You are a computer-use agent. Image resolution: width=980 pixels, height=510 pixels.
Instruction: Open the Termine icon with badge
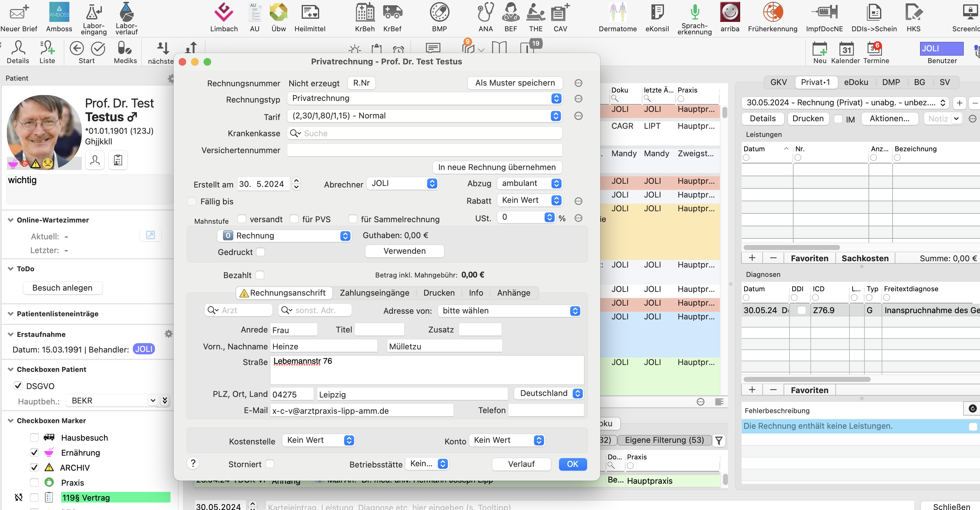pos(876,52)
